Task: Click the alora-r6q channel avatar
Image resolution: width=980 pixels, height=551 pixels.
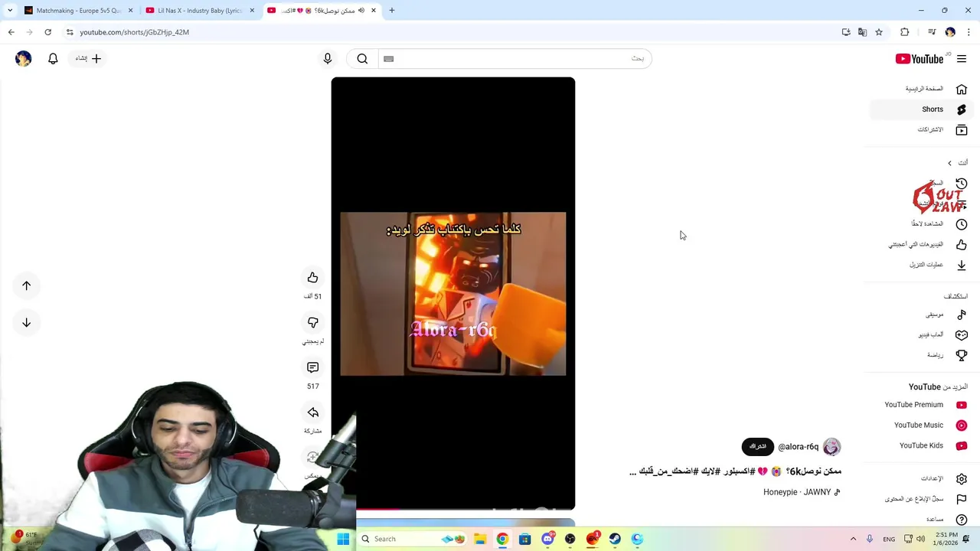Action: click(832, 447)
